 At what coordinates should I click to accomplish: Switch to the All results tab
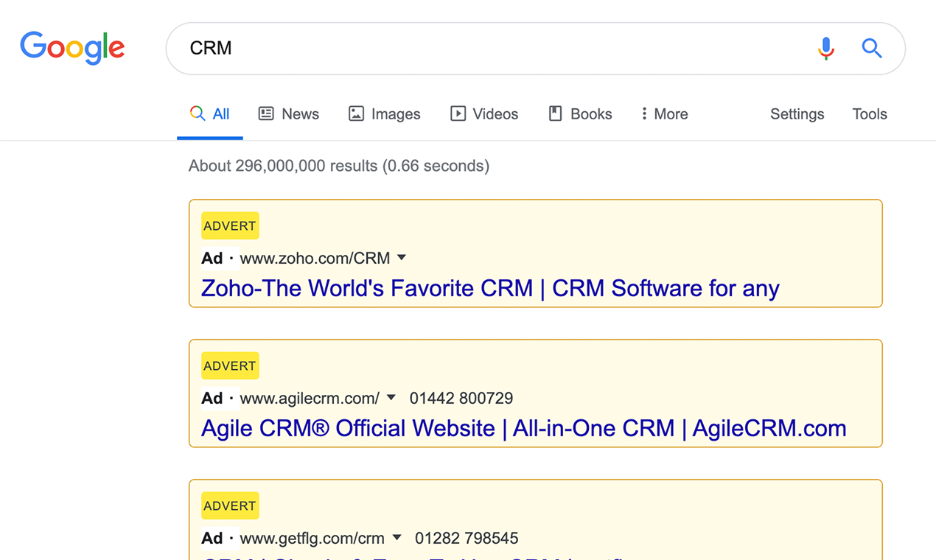click(x=210, y=114)
